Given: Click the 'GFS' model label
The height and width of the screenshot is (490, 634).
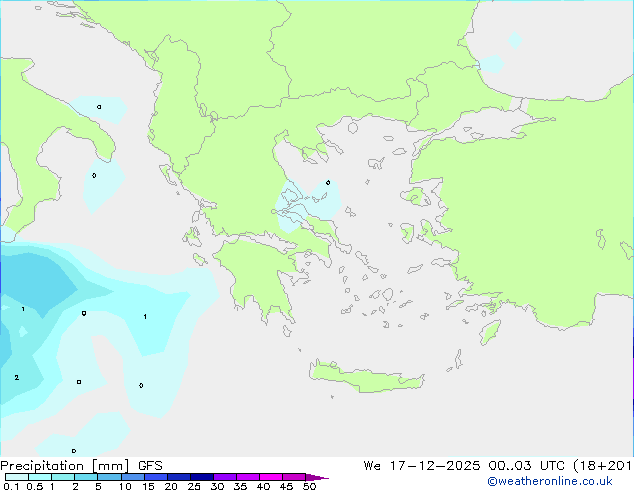Looking at the screenshot, I should click(x=150, y=466).
